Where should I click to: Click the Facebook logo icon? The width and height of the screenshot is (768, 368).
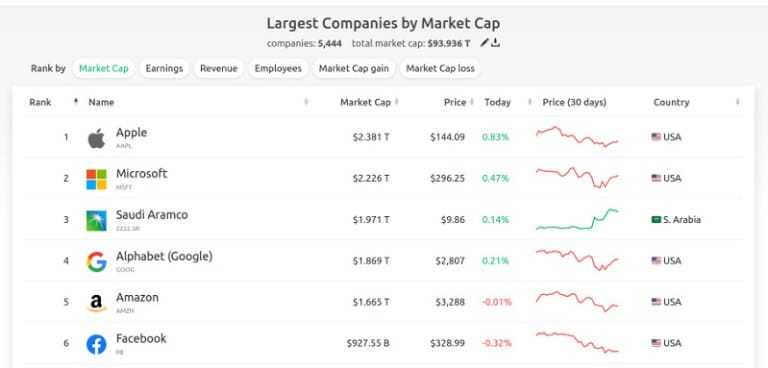click(x=96, y=344)
